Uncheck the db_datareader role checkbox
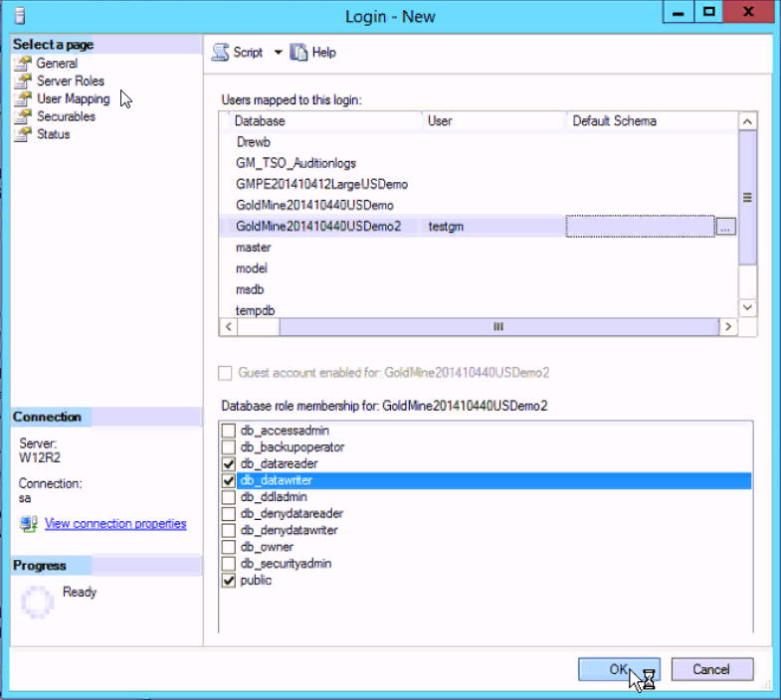781x700 pixels. [230, 464]
